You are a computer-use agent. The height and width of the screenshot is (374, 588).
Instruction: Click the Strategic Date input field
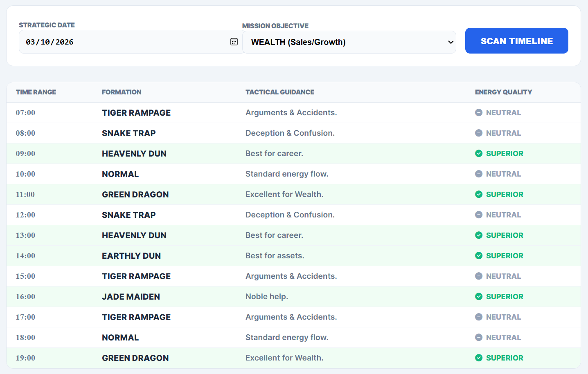(123, 42)
